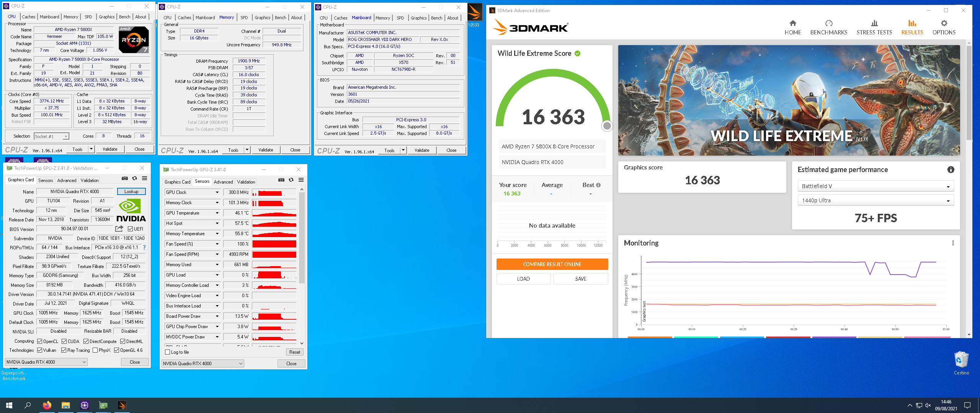Click score gauge knob in 3DMark
The width and height of the screenshot is (980, 413).
[x=607, y=126]
